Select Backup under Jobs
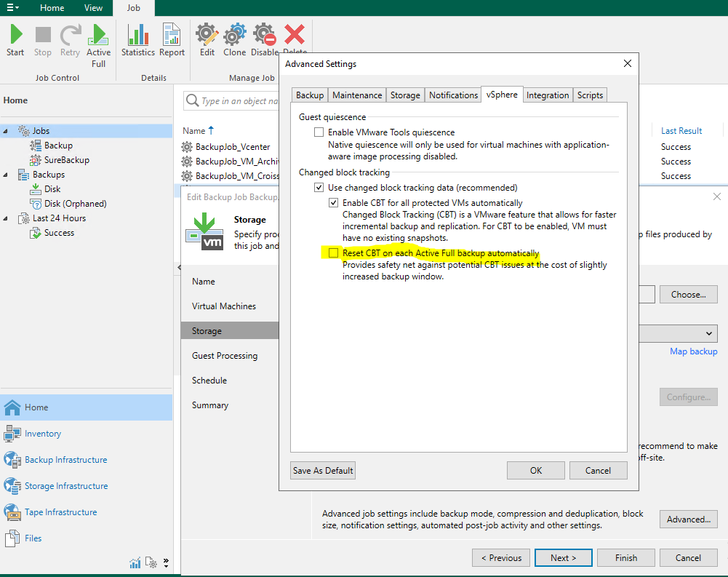The image size is (728, 577). click(x=58, y=146)
